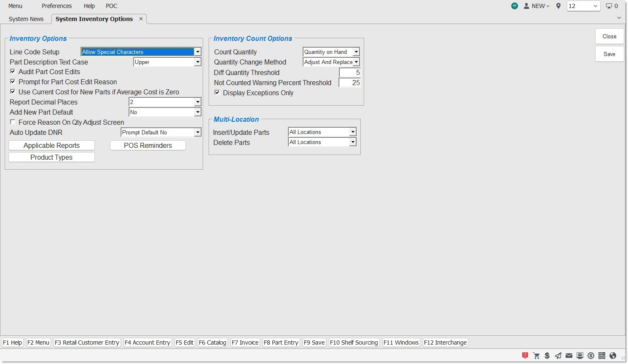Switch to the System News tab
This screenshot has height=364, width=628.
26,19
